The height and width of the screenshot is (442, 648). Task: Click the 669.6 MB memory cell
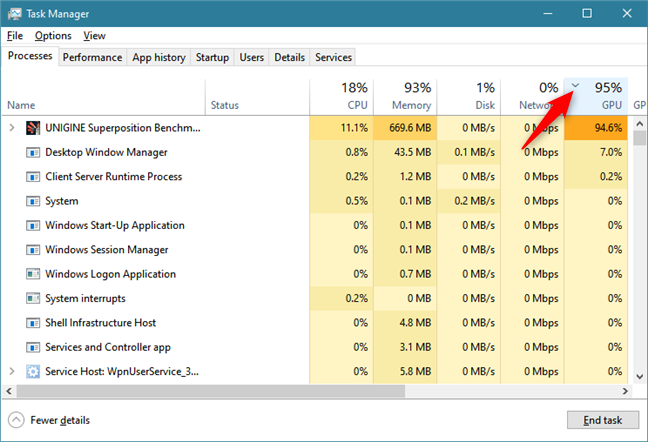click(405, 128)
